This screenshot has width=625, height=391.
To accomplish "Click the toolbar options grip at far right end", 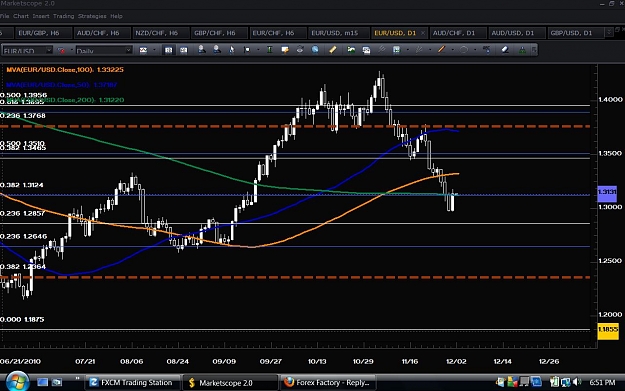I will 534,50.
